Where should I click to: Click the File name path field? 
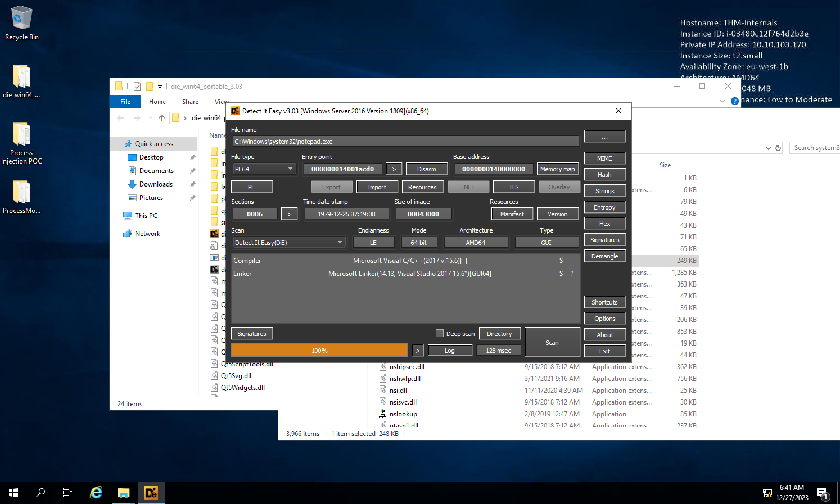[x=405, y=142]
